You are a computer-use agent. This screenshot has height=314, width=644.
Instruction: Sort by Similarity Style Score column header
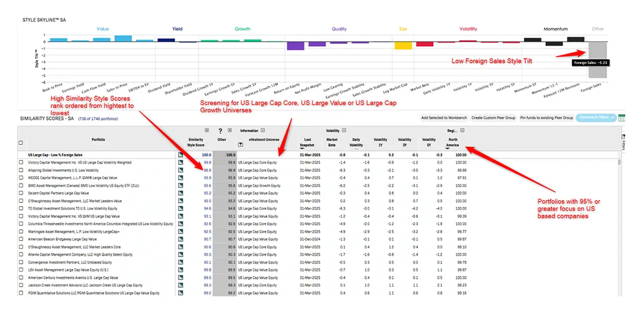tap(195, 142)
